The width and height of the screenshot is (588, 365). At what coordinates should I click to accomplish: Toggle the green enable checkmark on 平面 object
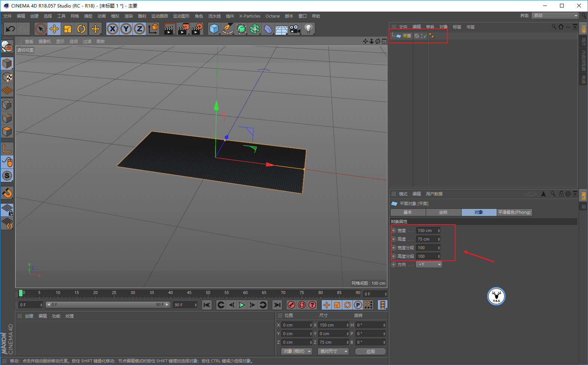pyautogui.click(x=425, y=36)
